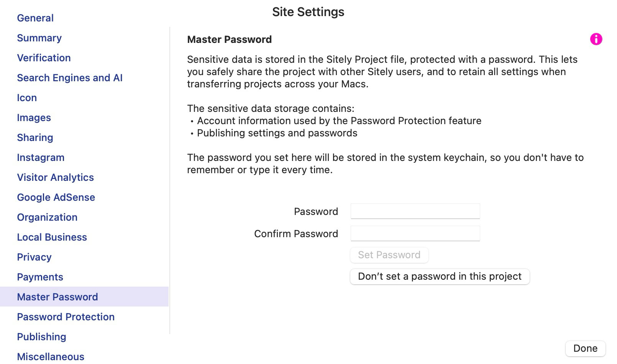Select the Icon settings section
617x364 pixels.
pyautogui.click(x=27, y=98)
